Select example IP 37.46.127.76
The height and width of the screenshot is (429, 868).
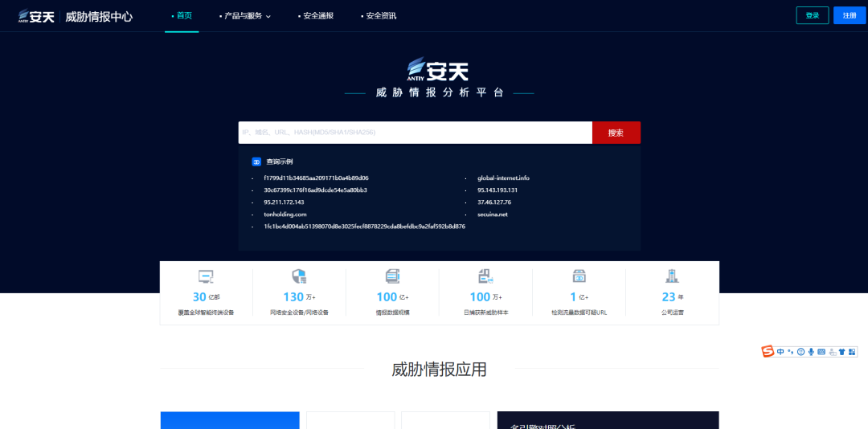tap(494, 202)
